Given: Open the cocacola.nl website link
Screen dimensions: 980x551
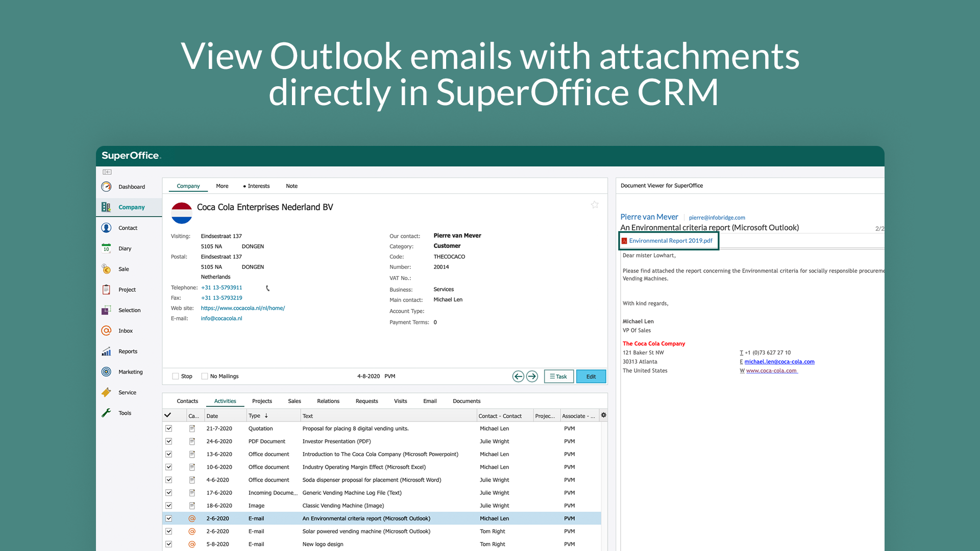Looking at the screenshot, I should [243, 308].
